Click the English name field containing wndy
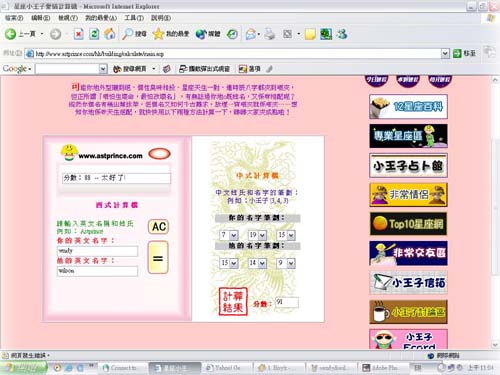 coord(97,251)
